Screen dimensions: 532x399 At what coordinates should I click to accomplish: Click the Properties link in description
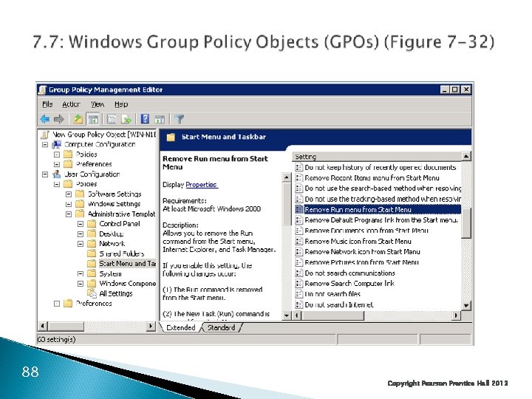pos(201,185)
